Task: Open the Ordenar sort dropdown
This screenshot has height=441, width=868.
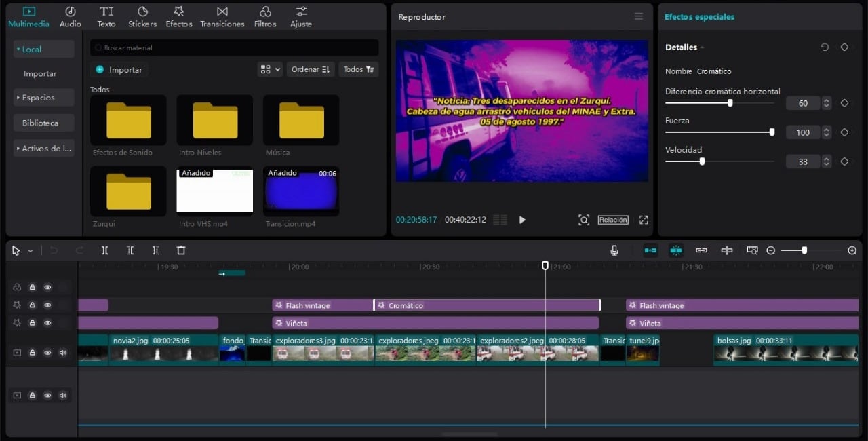Action: [310, 69]
